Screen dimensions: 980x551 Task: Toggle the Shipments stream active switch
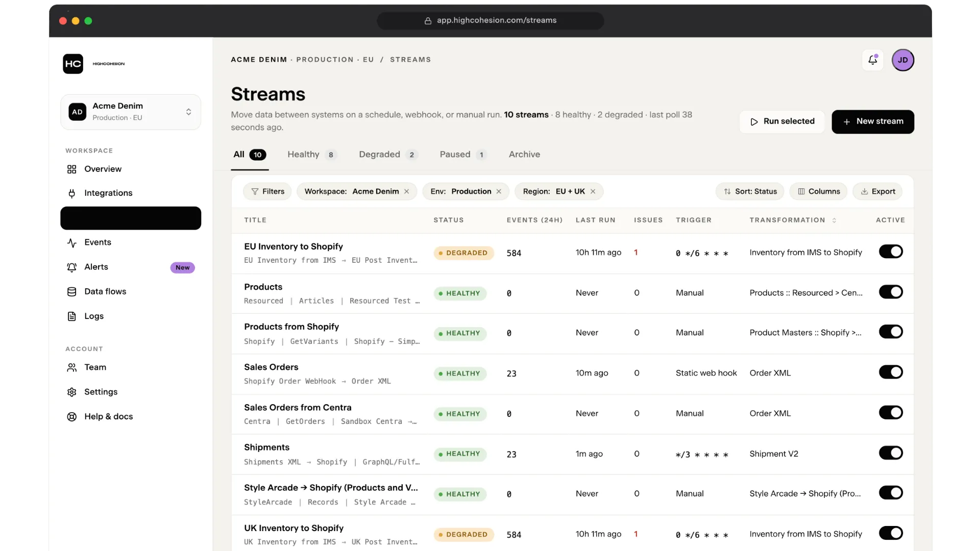pyautogui.click(x=891, y=453)
